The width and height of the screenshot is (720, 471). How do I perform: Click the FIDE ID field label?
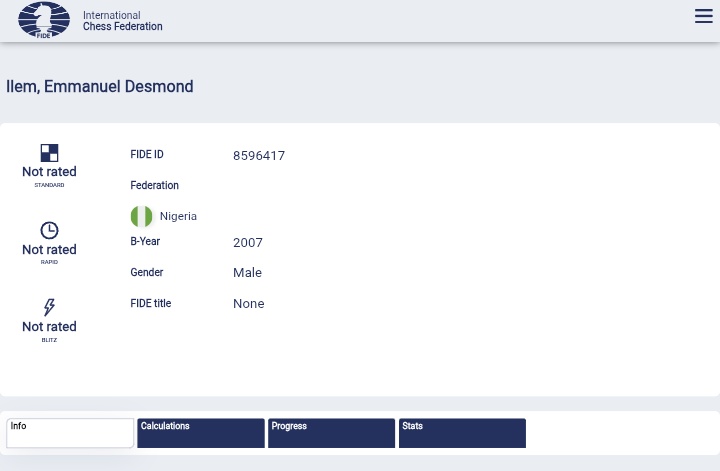pyautogui.click(x=147, y=154)
